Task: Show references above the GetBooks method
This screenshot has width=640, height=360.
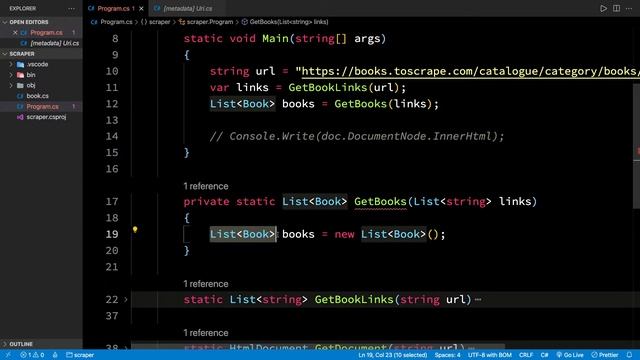Action: [x=206, y=186]
